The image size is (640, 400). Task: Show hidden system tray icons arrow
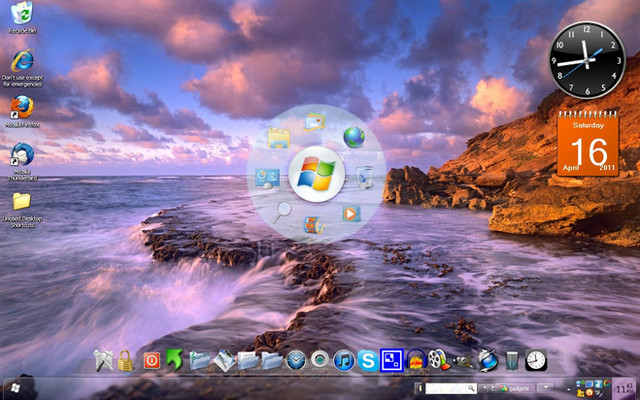tap(569, 388)
